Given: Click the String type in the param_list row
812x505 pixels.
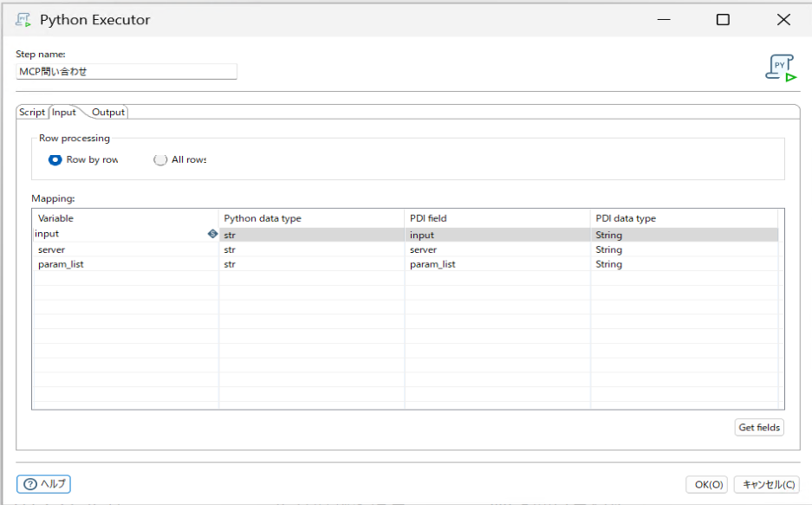Looking at the screenshot, I should 684,264.
